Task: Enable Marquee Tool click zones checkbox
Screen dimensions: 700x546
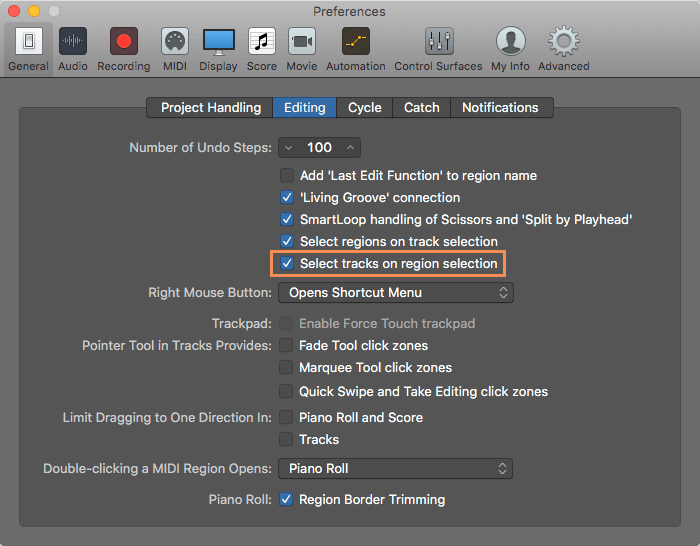Action: tap(286, 367)
